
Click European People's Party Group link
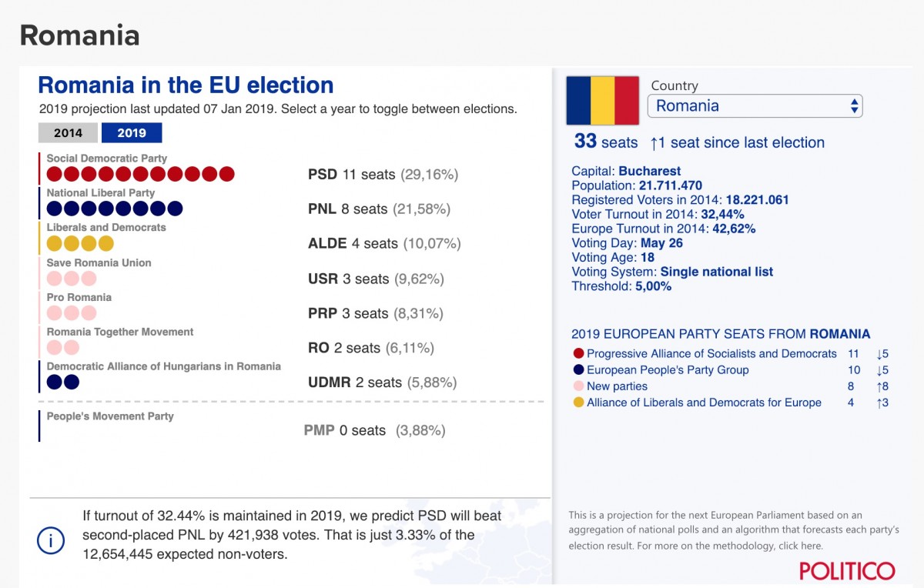pos(668,370)
